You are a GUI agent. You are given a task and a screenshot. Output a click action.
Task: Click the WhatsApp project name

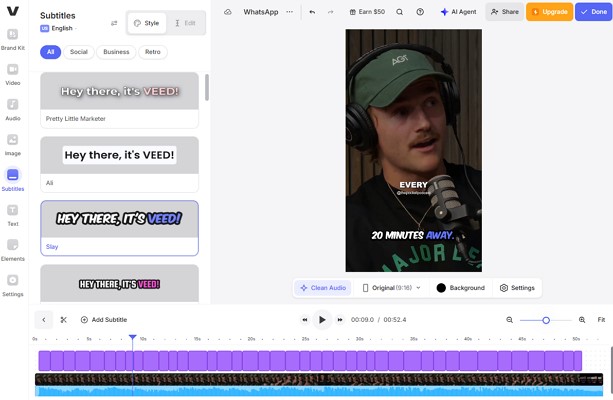pyautogui.click(x=261, y=12)
